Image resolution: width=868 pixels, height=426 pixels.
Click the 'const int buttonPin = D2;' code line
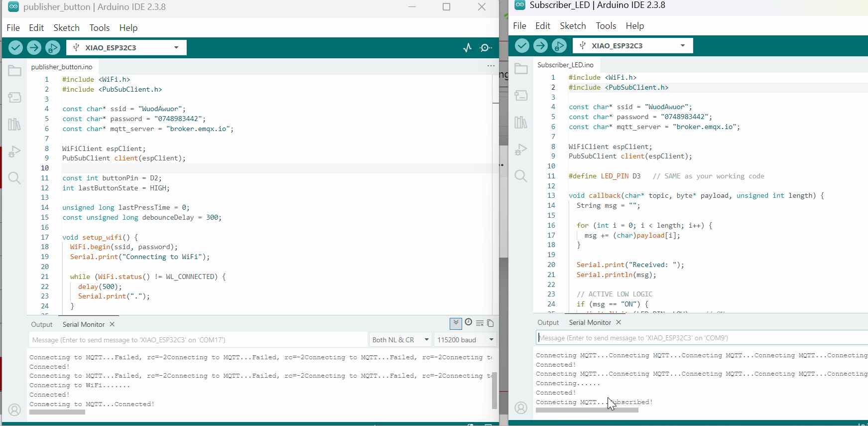pyautogui.click(x=112, y=178)
